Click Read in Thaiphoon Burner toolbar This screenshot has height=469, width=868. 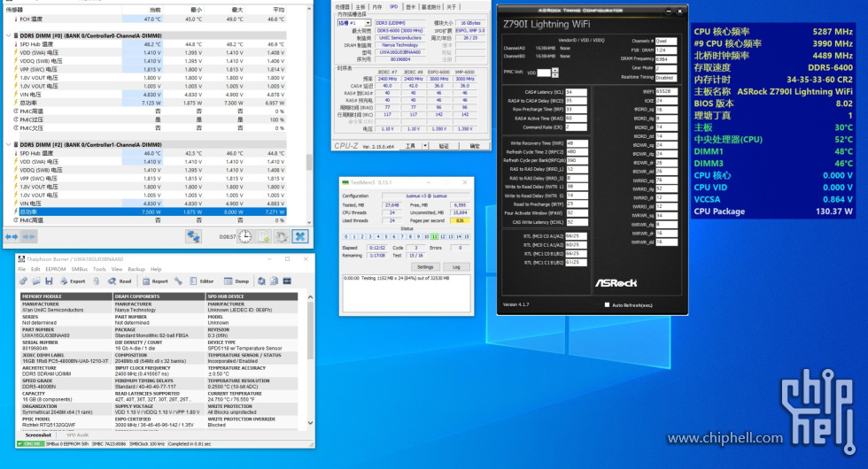(120, 281)
